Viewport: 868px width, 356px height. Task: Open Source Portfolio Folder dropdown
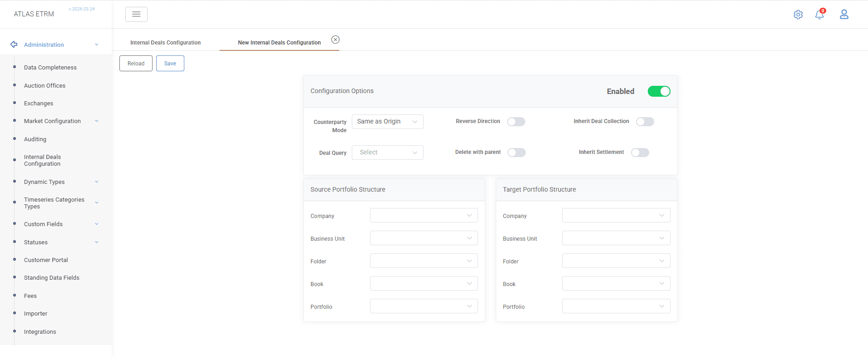coord(424,261)
